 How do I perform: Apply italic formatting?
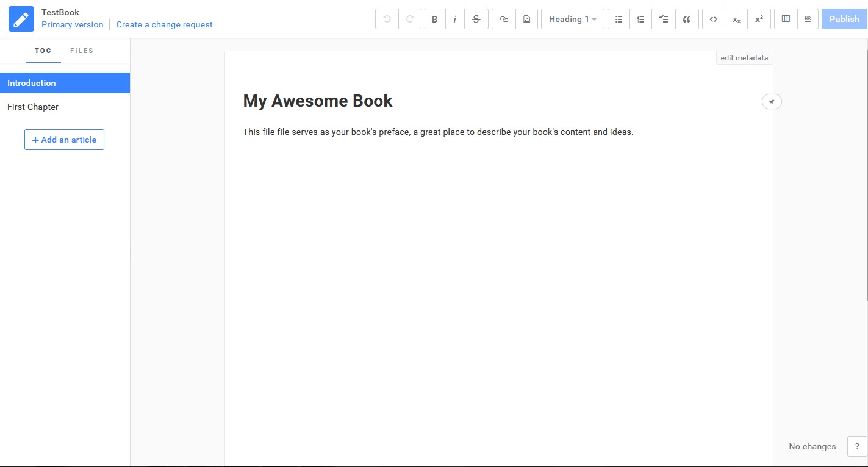coord(455,19)
